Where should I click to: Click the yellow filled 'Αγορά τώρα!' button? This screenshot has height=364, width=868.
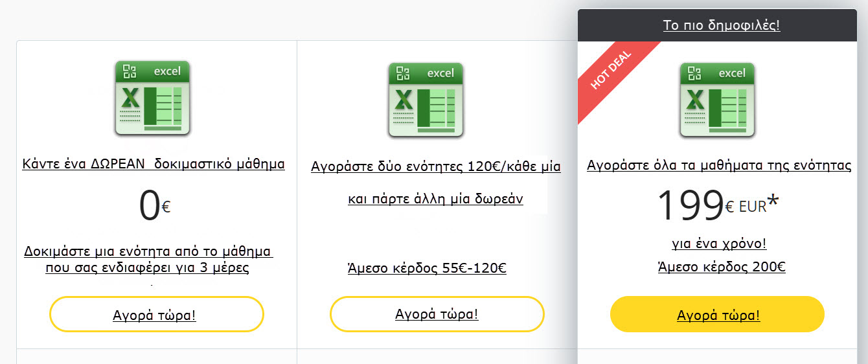coord(717,315)
